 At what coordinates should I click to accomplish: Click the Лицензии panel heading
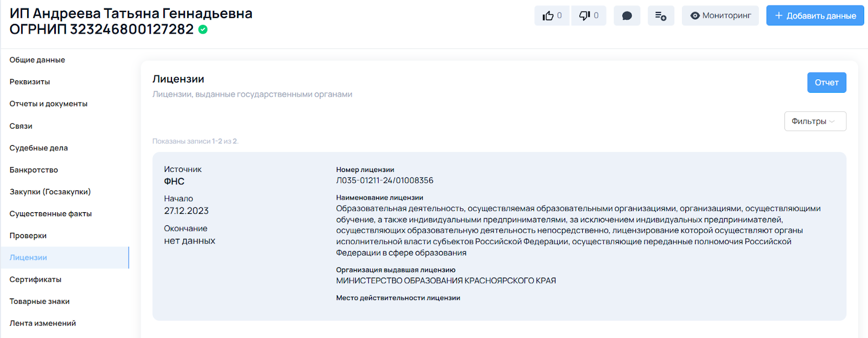pyautogui.click(x=178, y=79)
